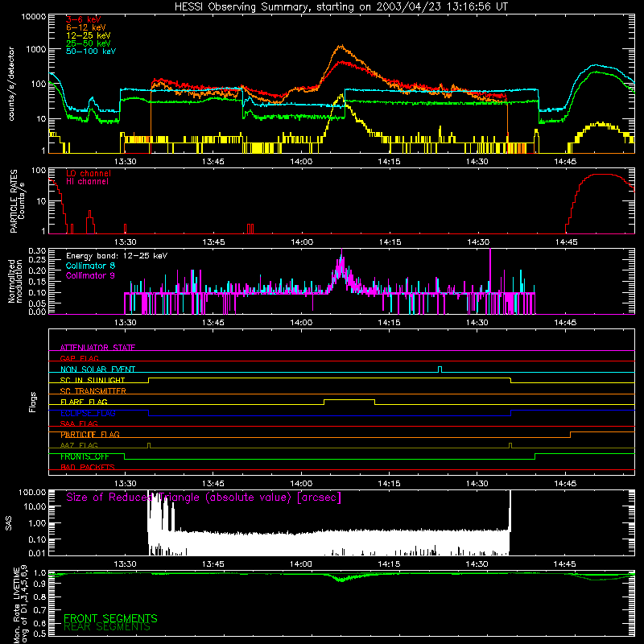
Task: Click the FRONTS OFF flag label
Action: pyautogui.click(x=85, y=456)
